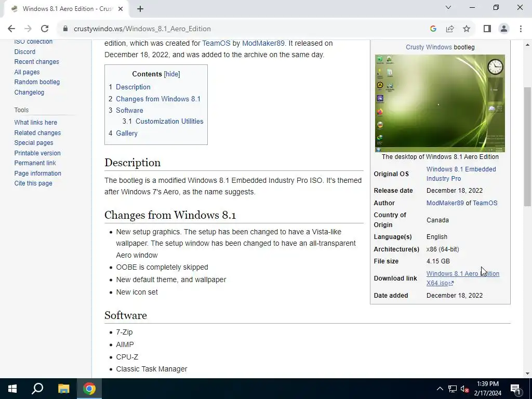Open All pages link

pos(27,72)
